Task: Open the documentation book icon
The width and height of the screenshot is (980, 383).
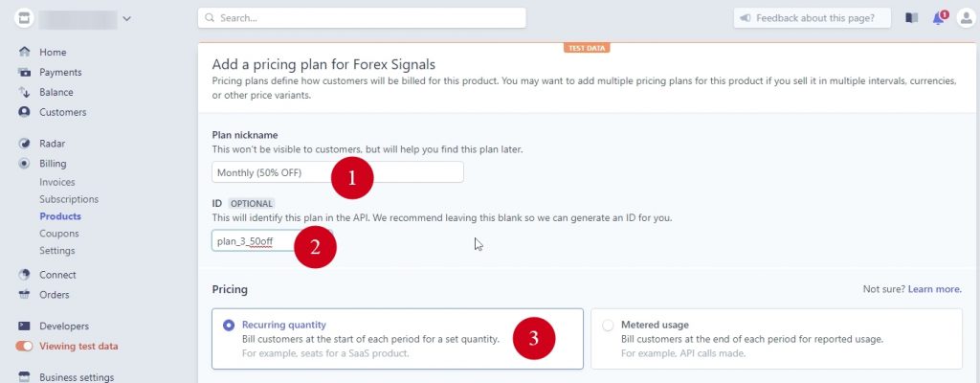Action: (911, 18)
